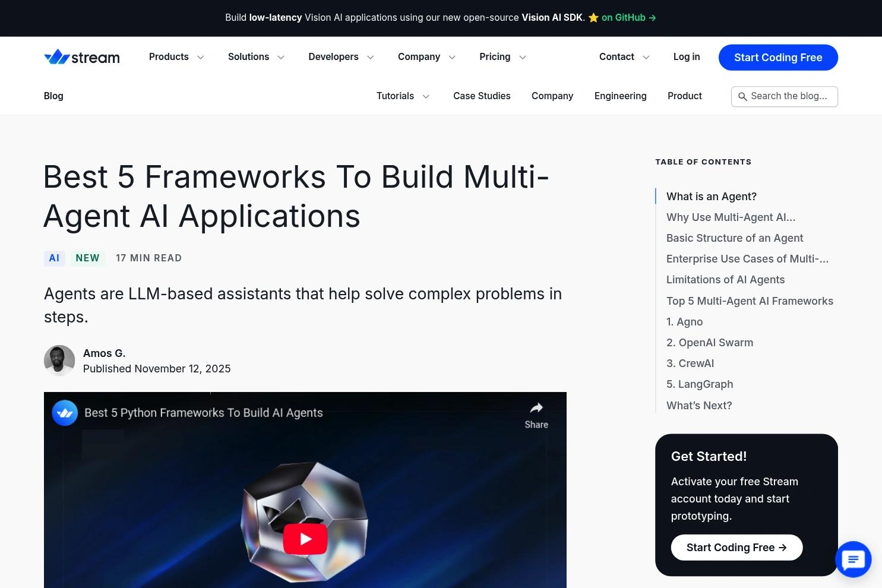Viewport: 882px width, 588px height.
Task: Open the Products menu
Action: (169, 57)
